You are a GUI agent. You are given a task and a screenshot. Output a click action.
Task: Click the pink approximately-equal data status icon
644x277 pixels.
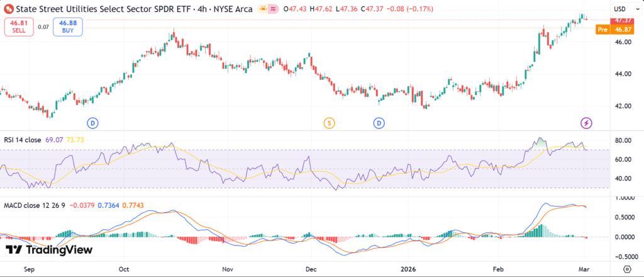pyautogui.click(x=273, y=9)
